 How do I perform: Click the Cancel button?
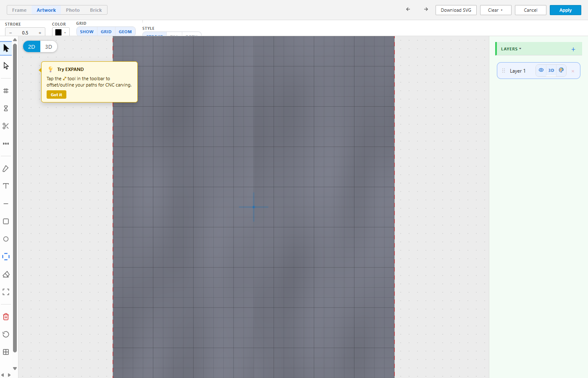(530, 10)
